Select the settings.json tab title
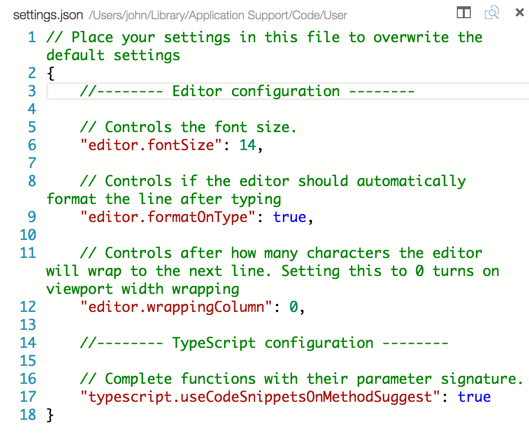 (x=48, y=15)
